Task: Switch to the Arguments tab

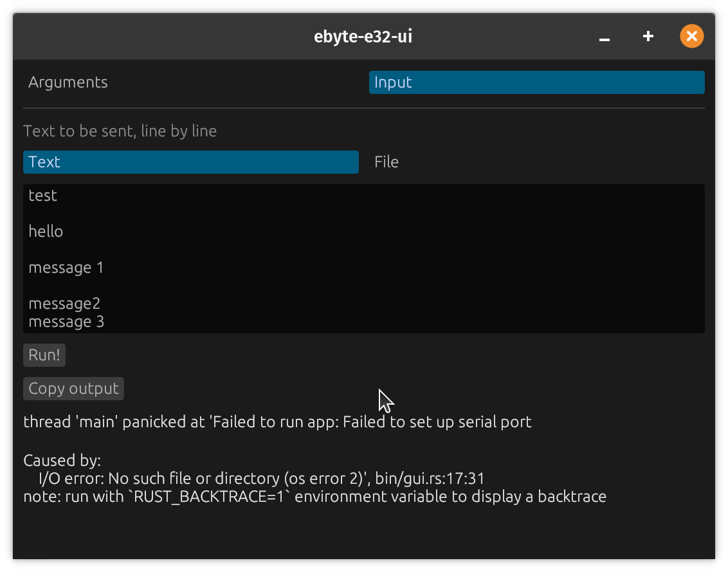Action: point(68,82)
